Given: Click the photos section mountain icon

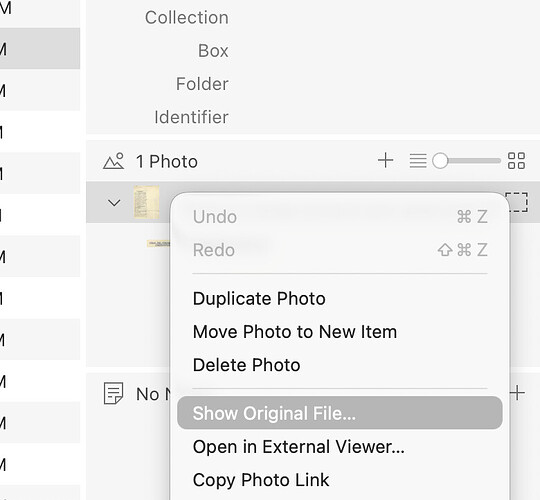Looking at the screenshot, I should point(113,161).
